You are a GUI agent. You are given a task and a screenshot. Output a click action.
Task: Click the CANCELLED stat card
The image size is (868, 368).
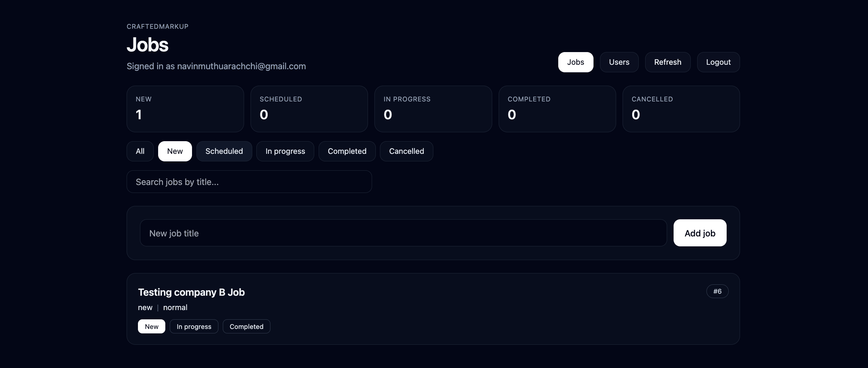681,109
